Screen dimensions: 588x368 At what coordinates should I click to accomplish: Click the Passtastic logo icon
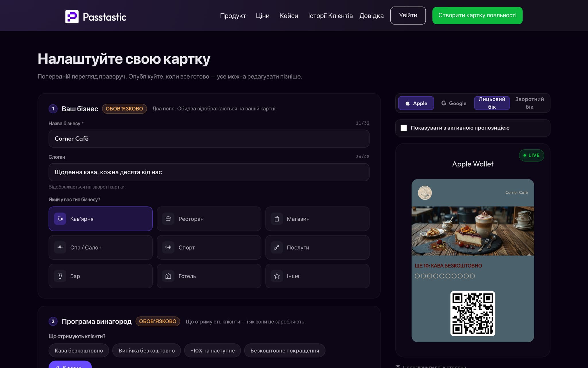click(x=72, y=17)
